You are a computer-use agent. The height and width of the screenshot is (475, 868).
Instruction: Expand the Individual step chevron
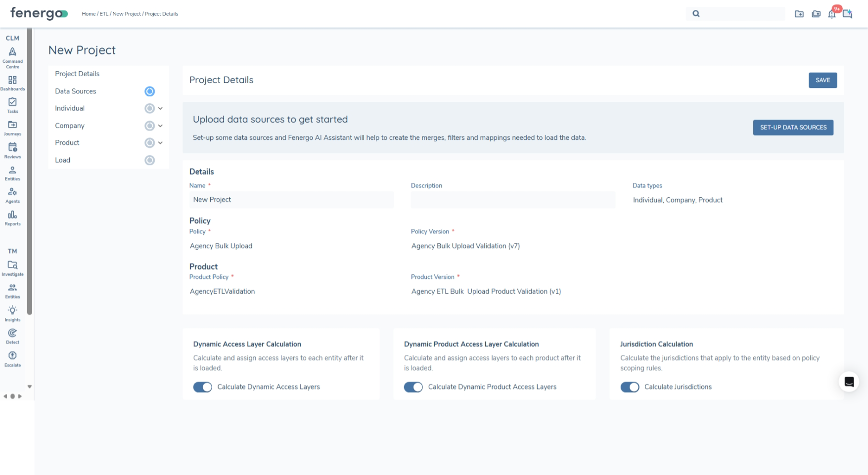click(160, 108)
